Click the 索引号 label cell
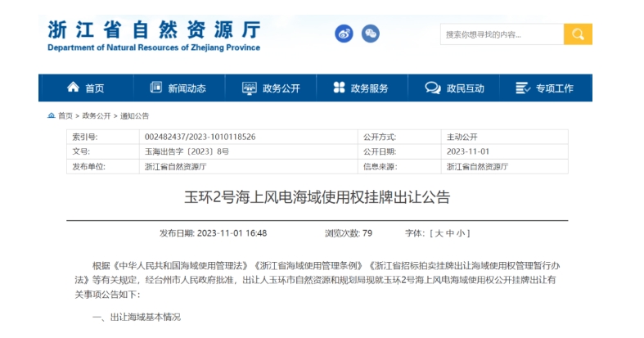Viewport: 644px width, 338px height. (102, 137)
